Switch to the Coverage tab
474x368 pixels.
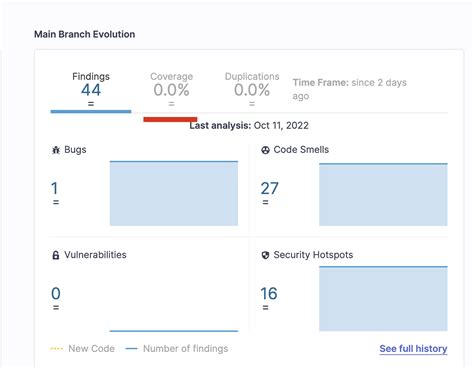click(171, 90)
